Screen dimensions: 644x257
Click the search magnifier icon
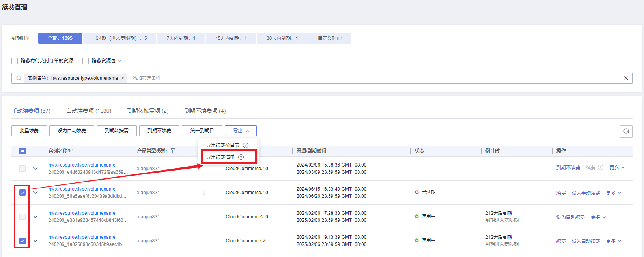tap(19, 78)
